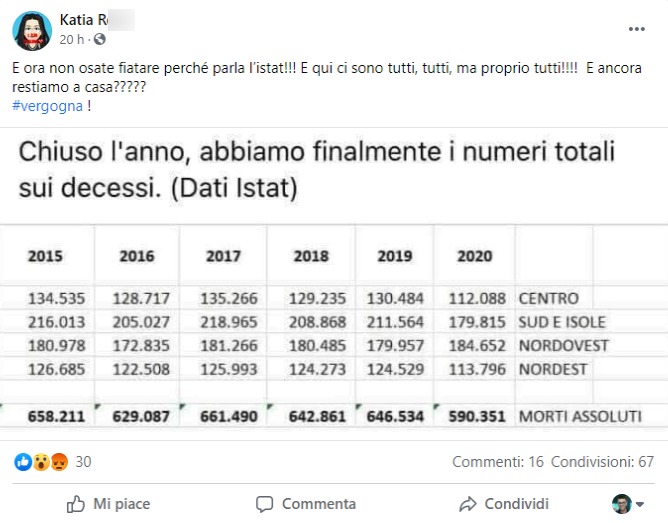View the Condivisioni: 67 shares list

(x=602, y=462)
